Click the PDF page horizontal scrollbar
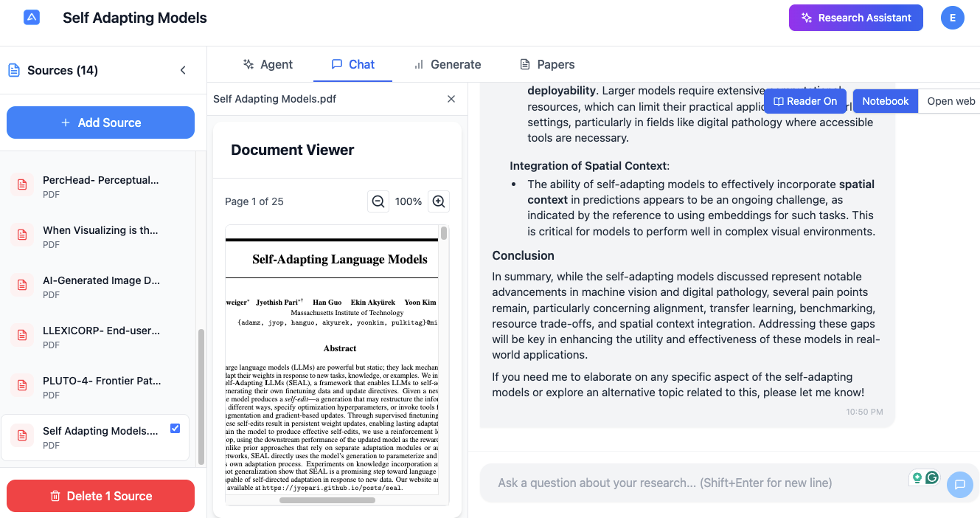 (x=327, y=500)
